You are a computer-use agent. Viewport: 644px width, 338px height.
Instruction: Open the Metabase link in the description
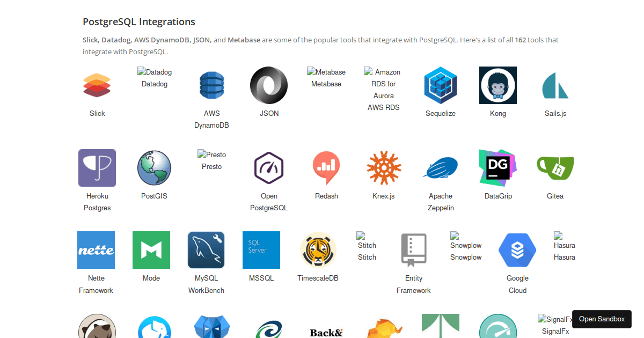click(x=244, y=40)
